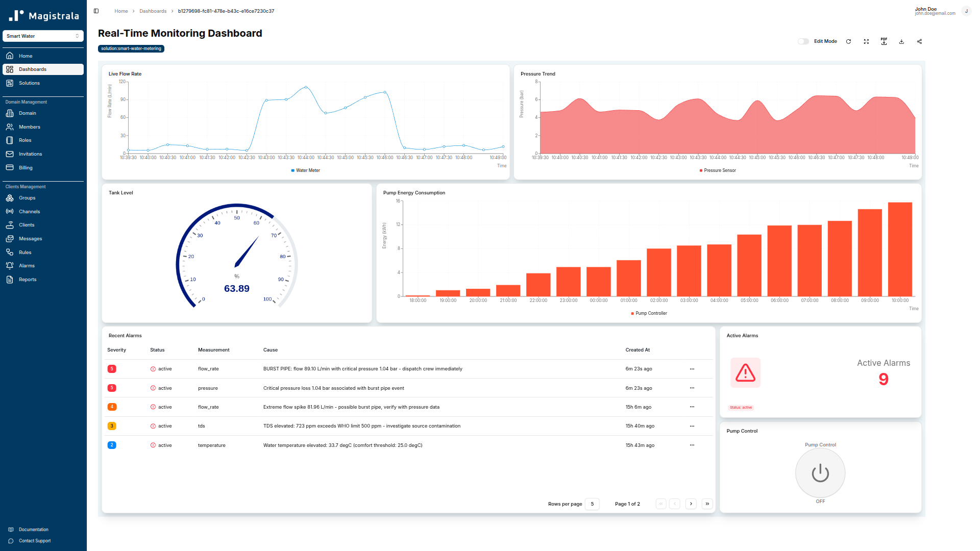Viewport: 980px width, 551px height.
Task: Click the Reports icon in the sidebar
Action: 10,279
